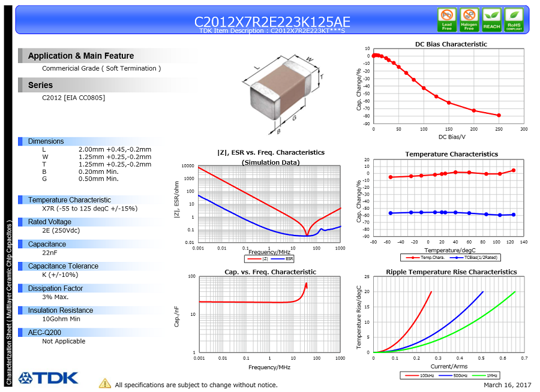Click the B dimension value 0.20mm Min.
This screenshot has width=540, height=392.
pos(98,172)
